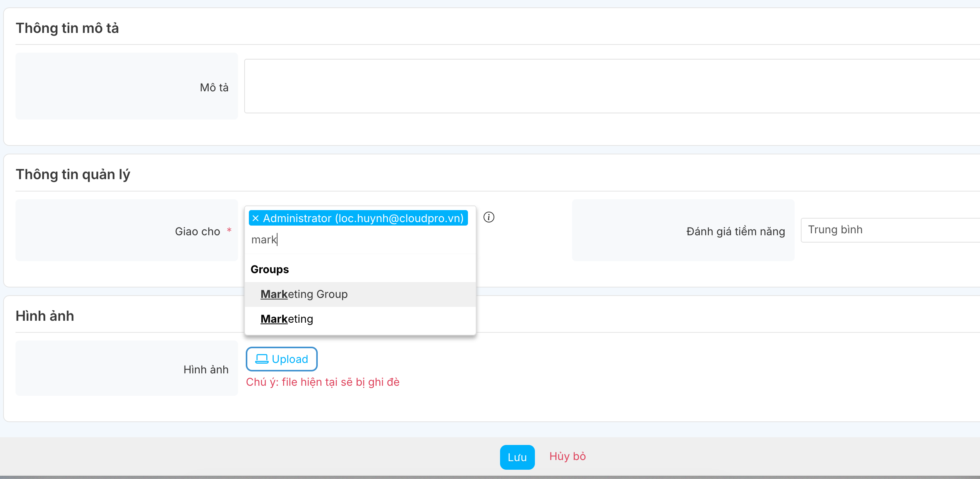Click the Đánh giá tiềm năng label

735,231
